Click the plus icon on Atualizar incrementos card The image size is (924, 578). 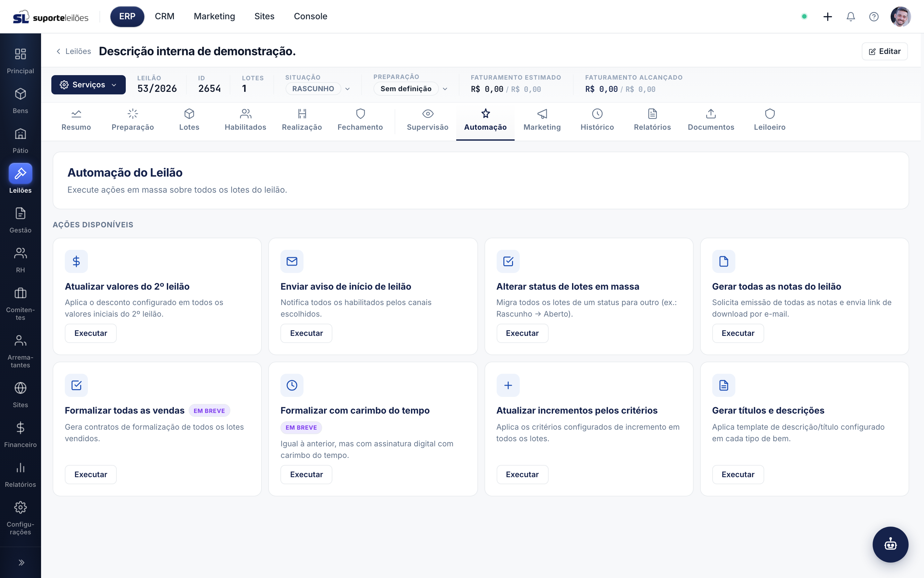click(x=508, y=385)
